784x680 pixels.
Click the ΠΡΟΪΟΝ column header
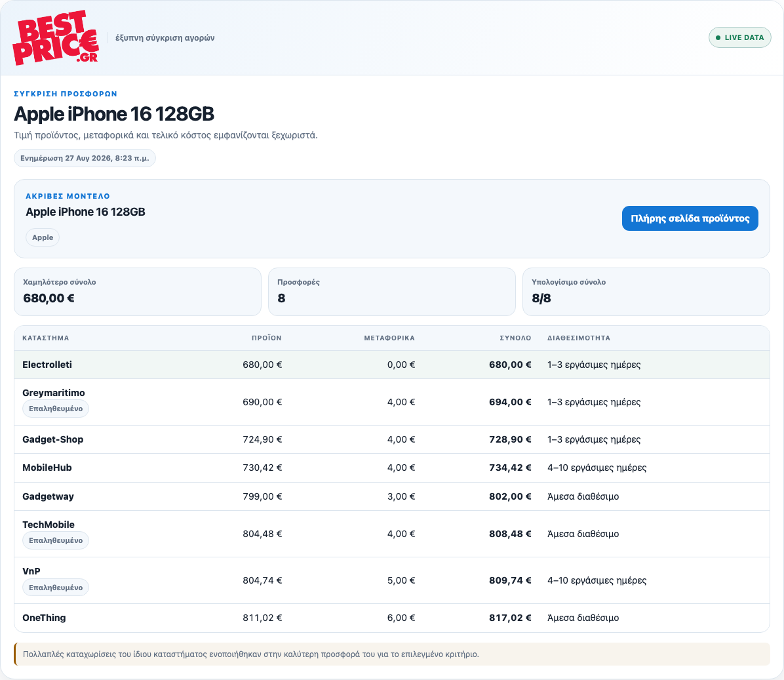[267, 338]
